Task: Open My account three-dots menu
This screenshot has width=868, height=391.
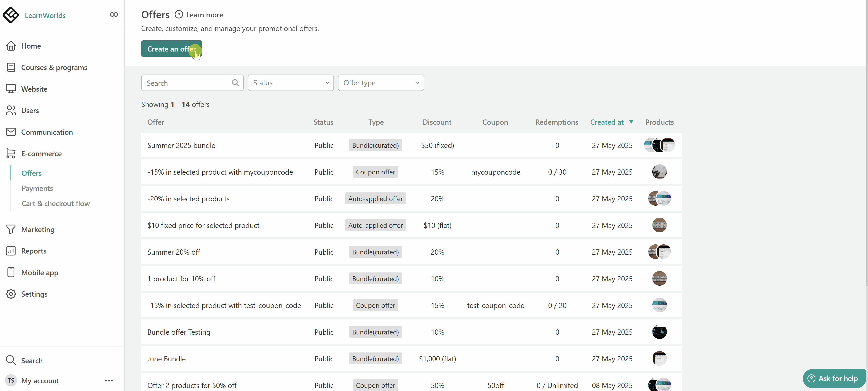Action: coord(109,381)
